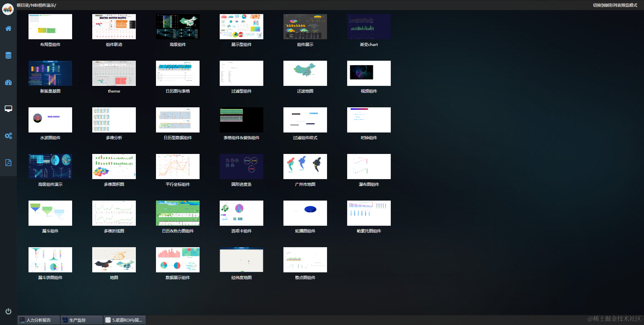644x325 pixels.
Task: Open the theme thumbnail
Action: click(x=114, y=73)
